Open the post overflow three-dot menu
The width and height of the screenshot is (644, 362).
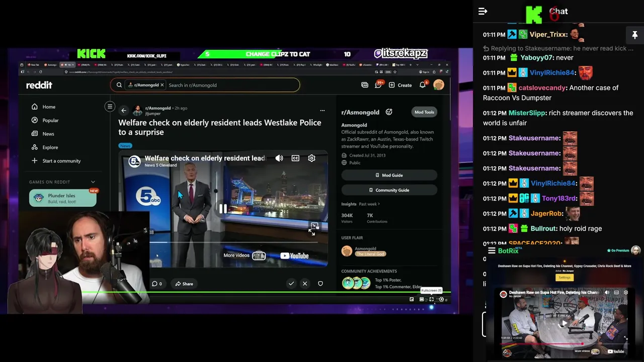(x=323, y=111)
